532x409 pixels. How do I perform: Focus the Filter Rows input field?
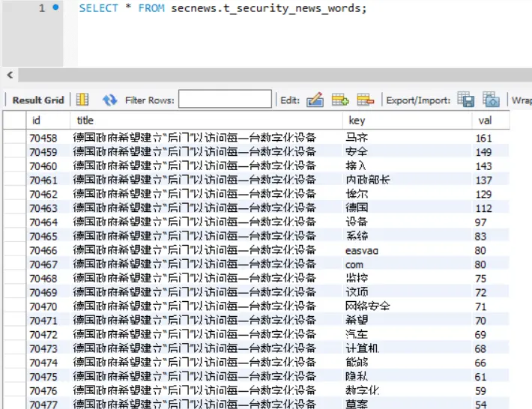(x=225, y=99)
